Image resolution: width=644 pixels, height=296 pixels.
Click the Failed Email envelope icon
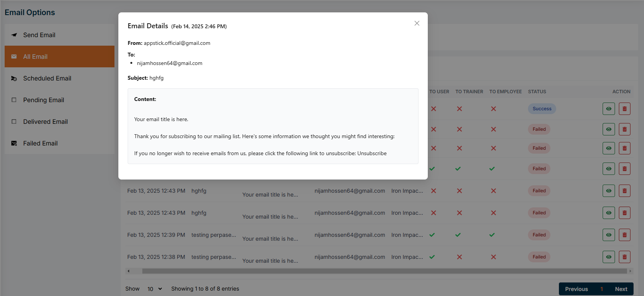pyautogui.click(x=14, y=143)
